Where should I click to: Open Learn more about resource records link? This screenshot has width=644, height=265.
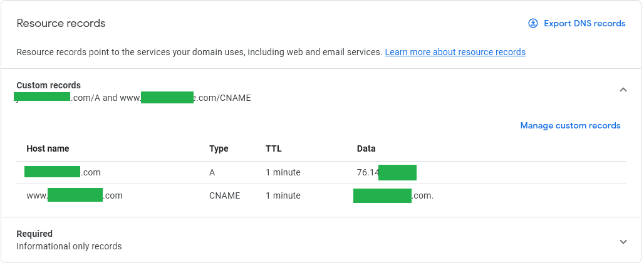[x=455, y=52]
